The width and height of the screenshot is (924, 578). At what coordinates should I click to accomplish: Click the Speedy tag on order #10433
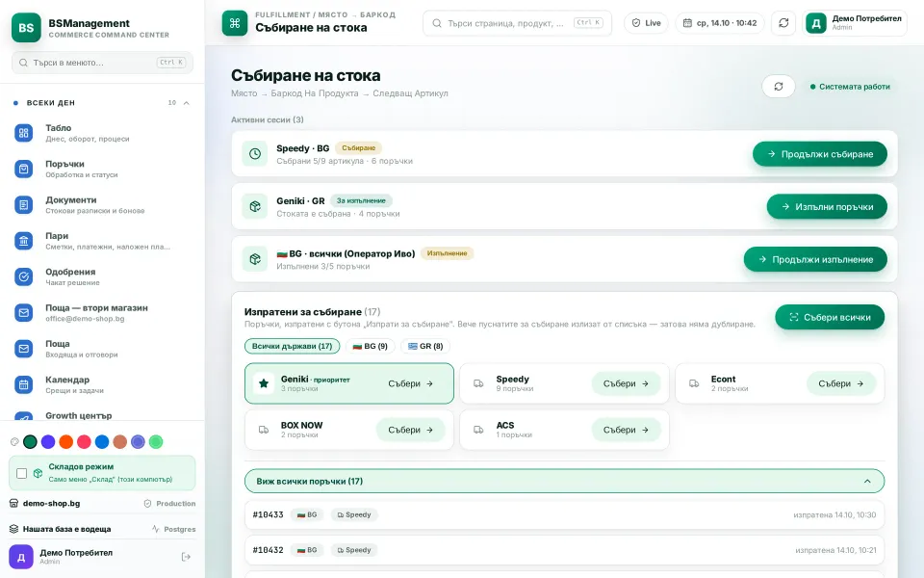[354, 514]
